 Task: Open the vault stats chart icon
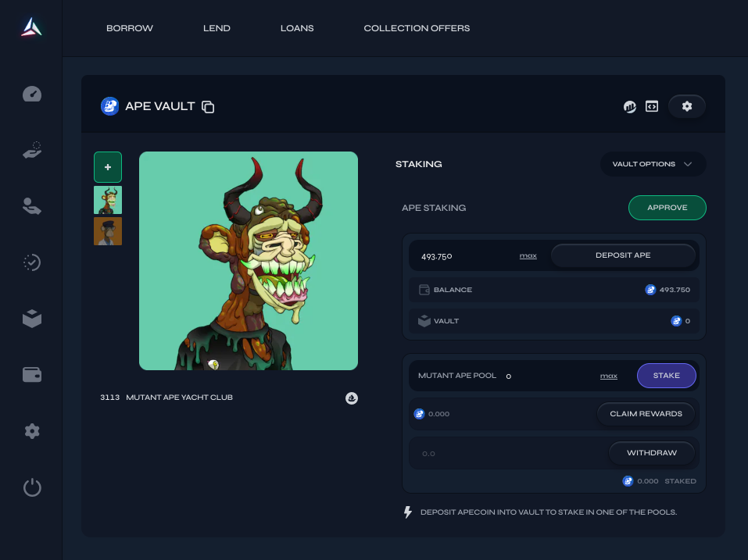click(630, 107)
